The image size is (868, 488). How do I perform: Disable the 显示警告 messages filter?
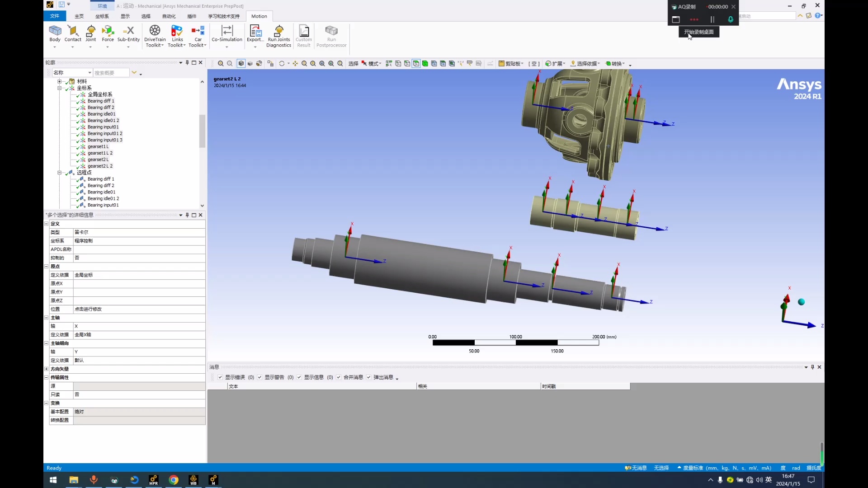tap(260, 377)
